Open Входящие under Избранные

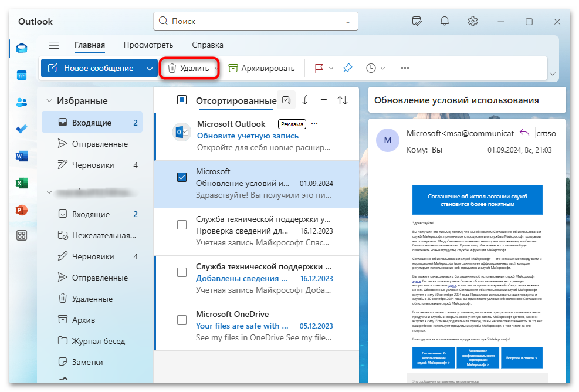(x=92, y=122)
